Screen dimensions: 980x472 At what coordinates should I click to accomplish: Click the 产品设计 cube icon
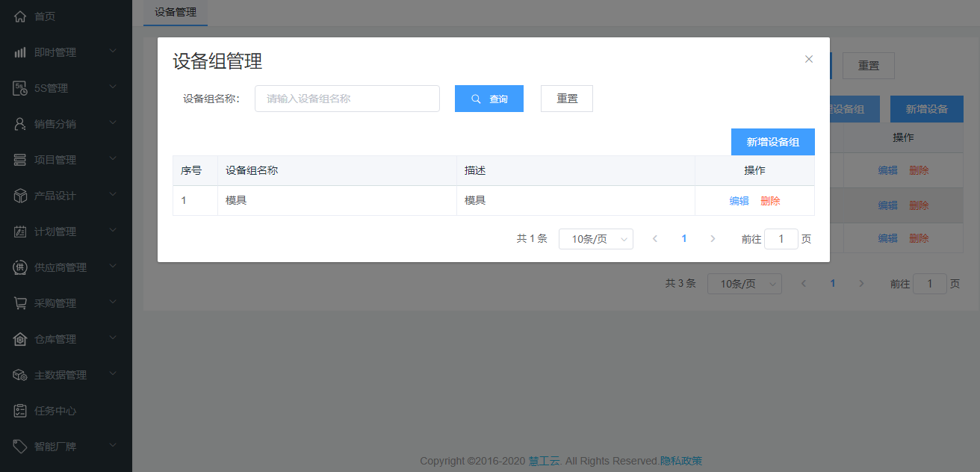pos(20,196)
